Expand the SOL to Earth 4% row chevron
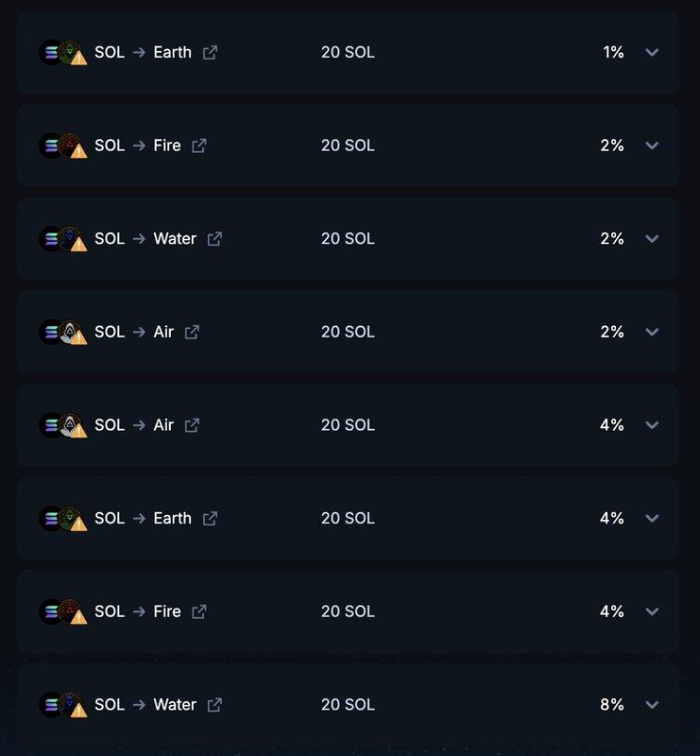The image size is (700, 756). click(652, 519)
